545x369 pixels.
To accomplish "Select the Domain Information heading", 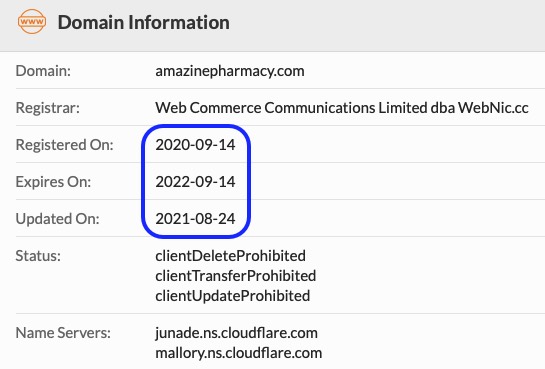I will click(144, 23).
